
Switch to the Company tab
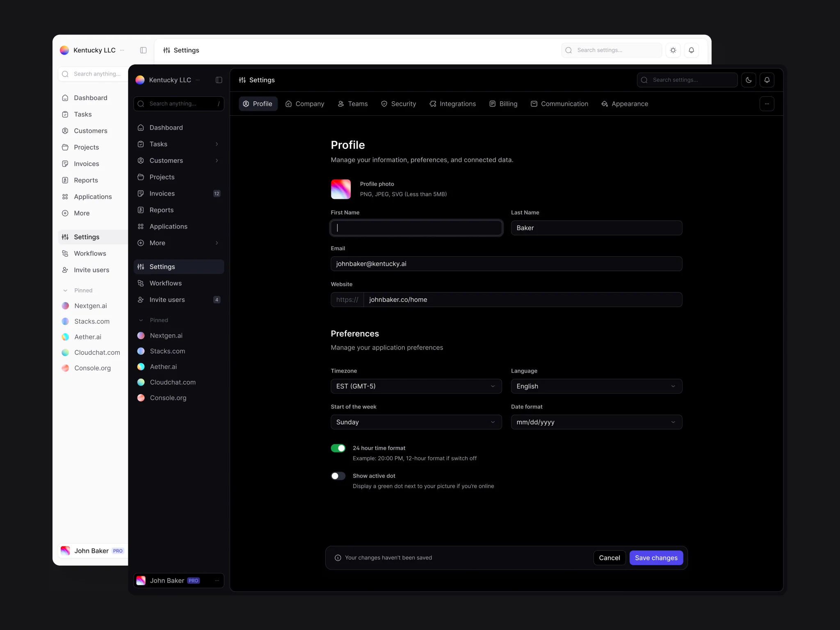click(x=305, y=104)
